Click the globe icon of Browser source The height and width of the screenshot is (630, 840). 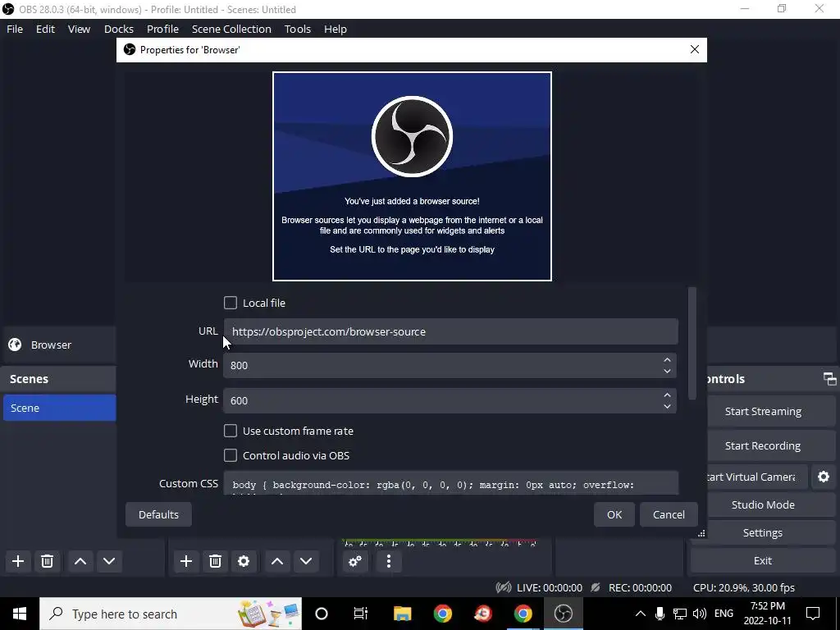(x=15, y=345)
